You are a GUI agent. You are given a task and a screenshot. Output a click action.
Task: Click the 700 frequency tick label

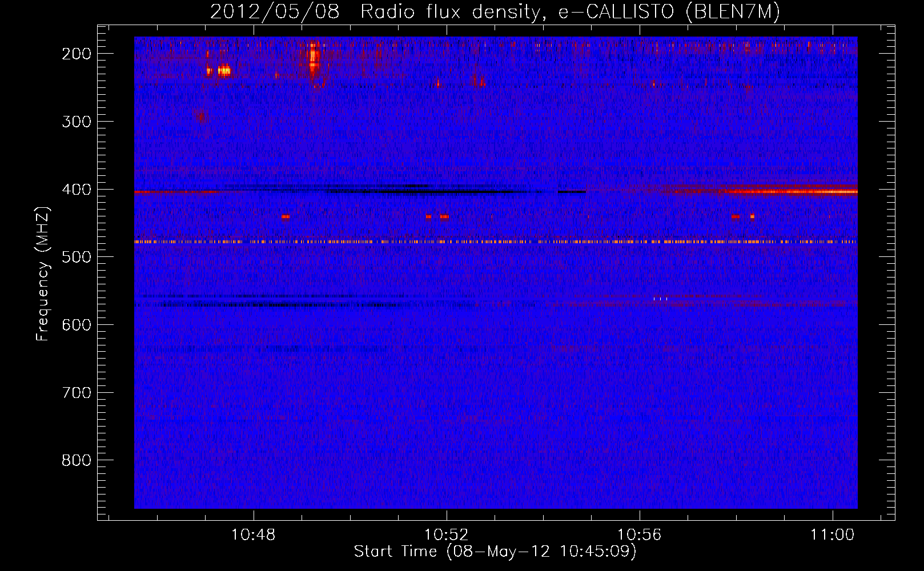(x=77, y=393)
